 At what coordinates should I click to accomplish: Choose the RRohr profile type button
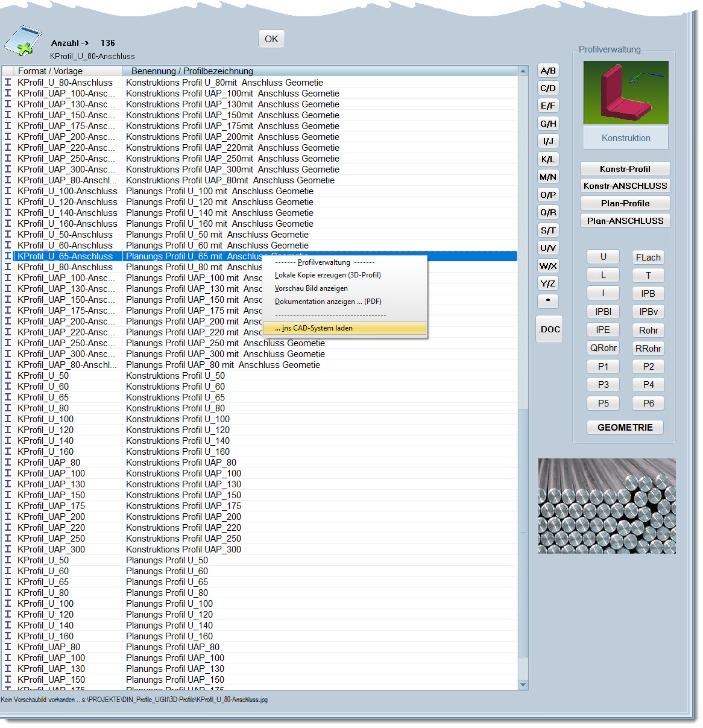tap(648, 349)
